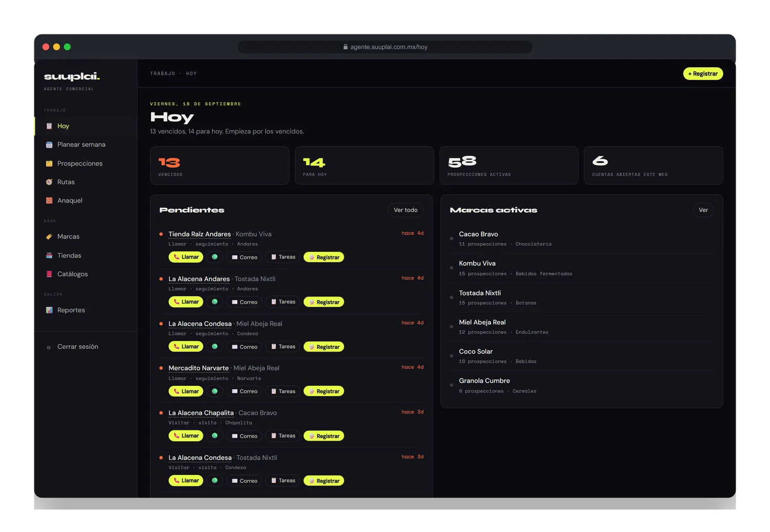The image size is (770, 532).
Task: Click Registrar for Tienda Raíz Andares
Action: pyautogui.click(x=324, y=257)
